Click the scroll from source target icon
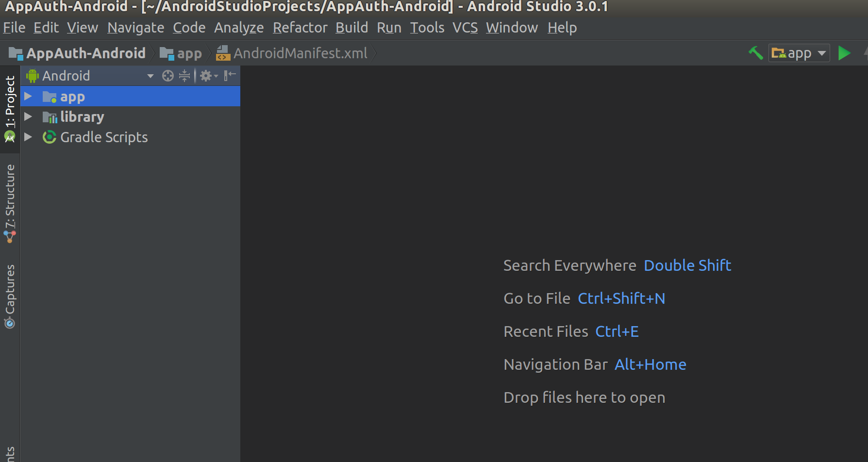 [168, 76]
